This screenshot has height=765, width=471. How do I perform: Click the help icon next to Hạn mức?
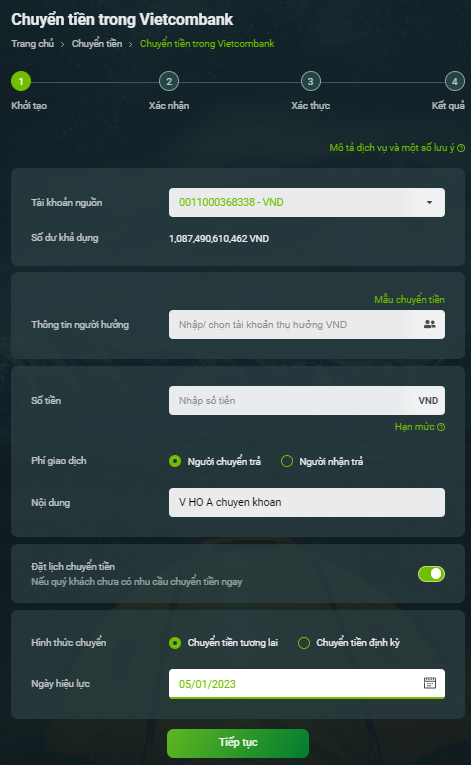pyautogui.click(x=441, y=427)
